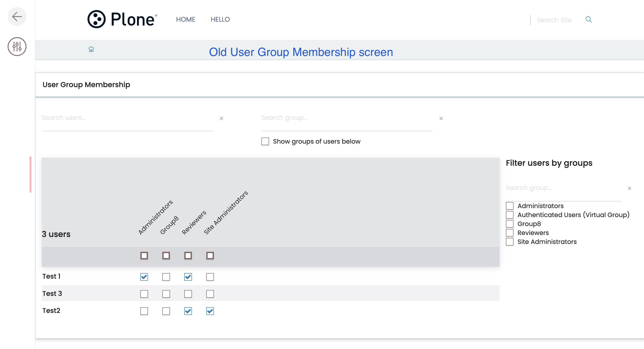This screenshot has height=349, width=644.
Task: Clear the user search with its X icon
Action: coord(222,118)
